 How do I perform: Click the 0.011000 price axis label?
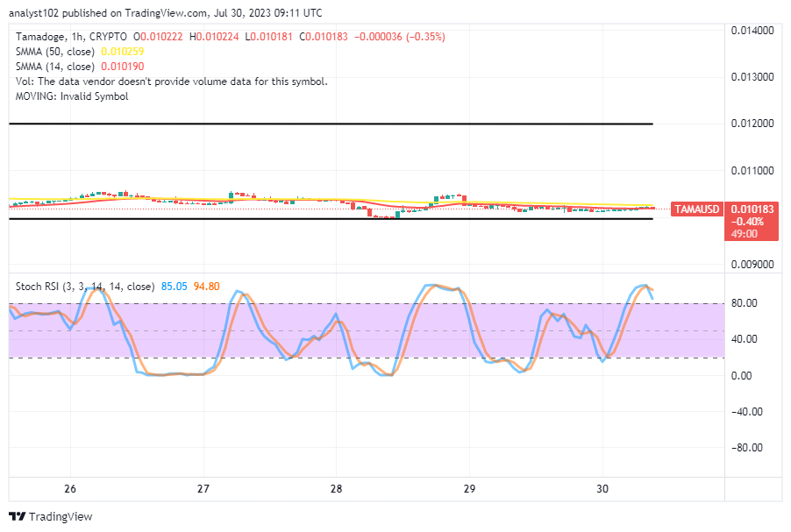(752, 170)
